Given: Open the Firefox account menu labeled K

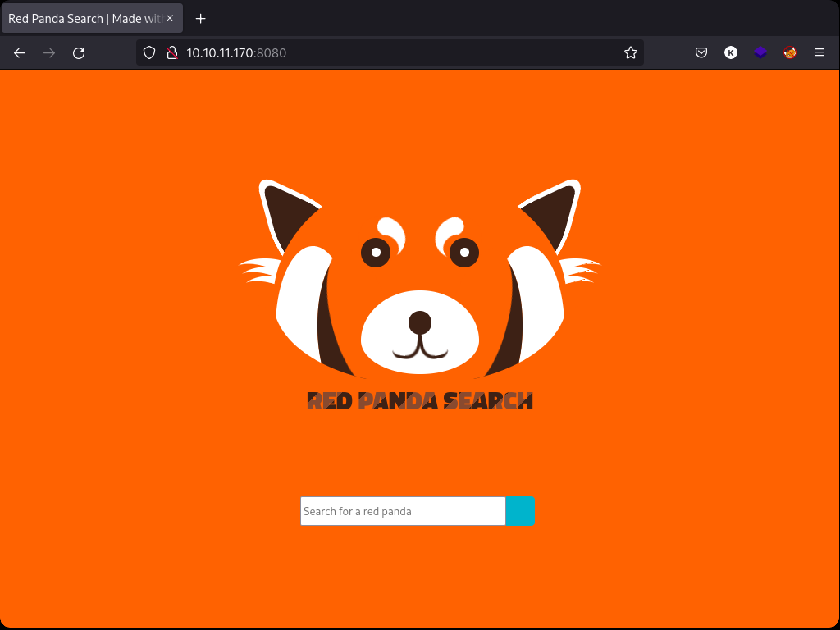Looking at the screenshot, I should [x=730, y=52].
